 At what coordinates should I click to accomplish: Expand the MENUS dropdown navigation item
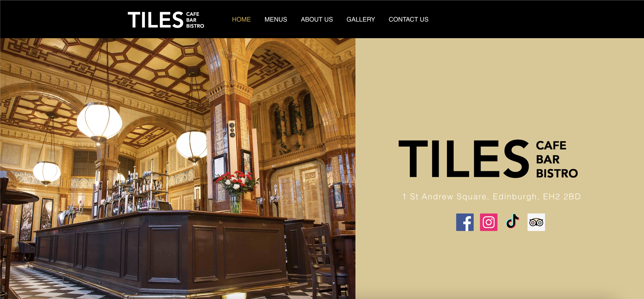click(275, 19)
